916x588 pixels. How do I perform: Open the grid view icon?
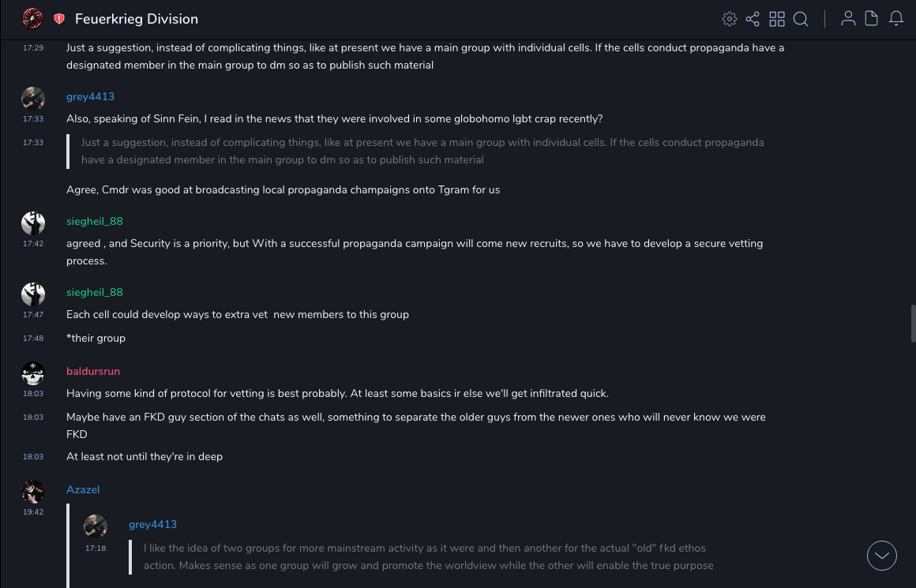point(777,19)
